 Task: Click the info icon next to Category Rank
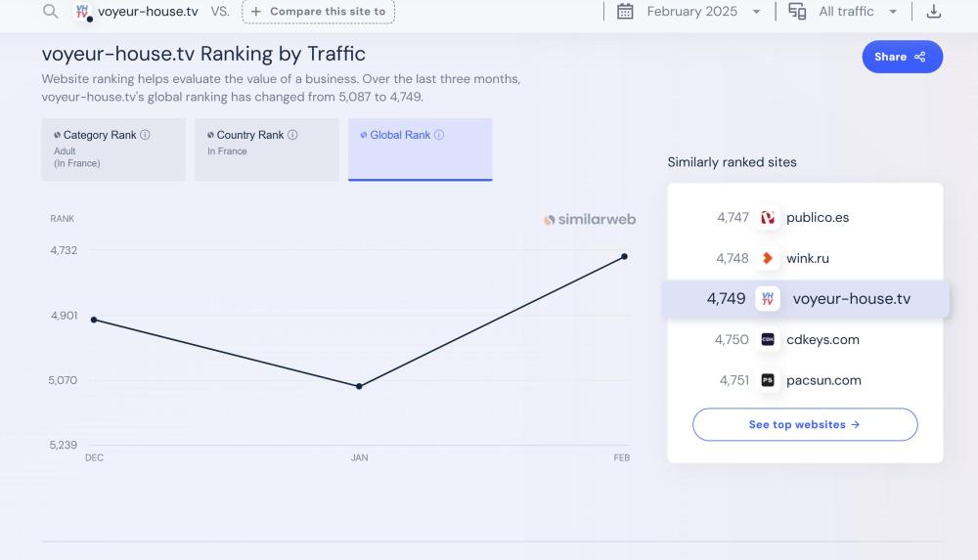(x=146, y=135)
